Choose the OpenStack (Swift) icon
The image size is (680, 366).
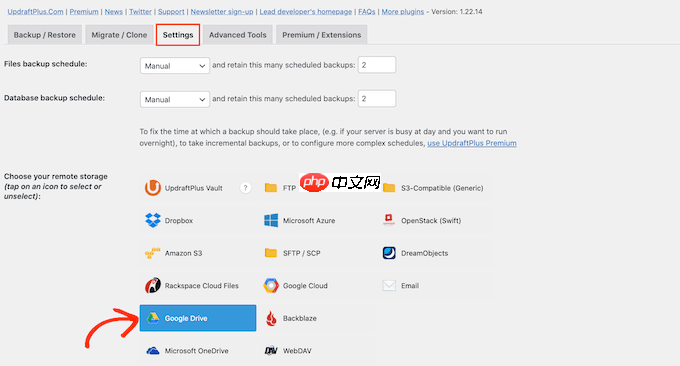[389, 220]
